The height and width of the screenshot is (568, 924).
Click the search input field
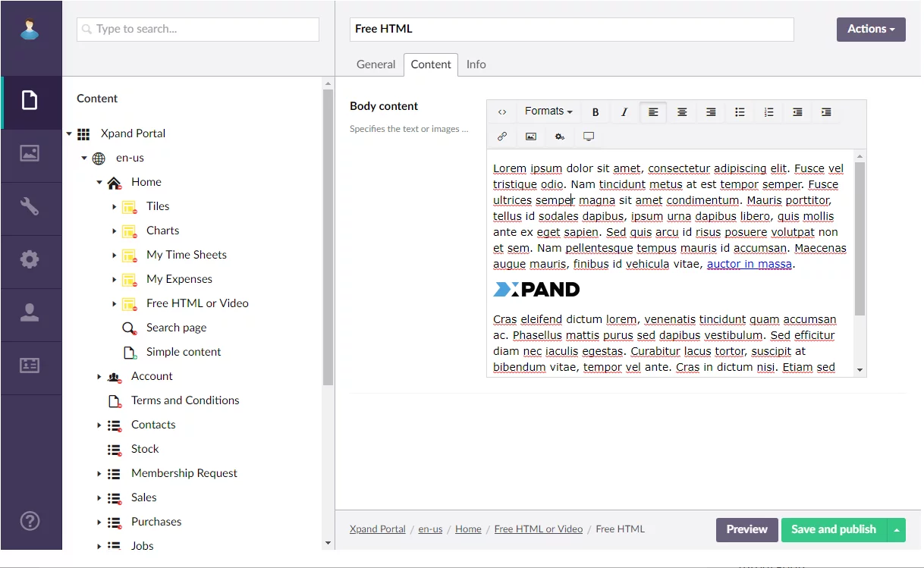point(198,30)
